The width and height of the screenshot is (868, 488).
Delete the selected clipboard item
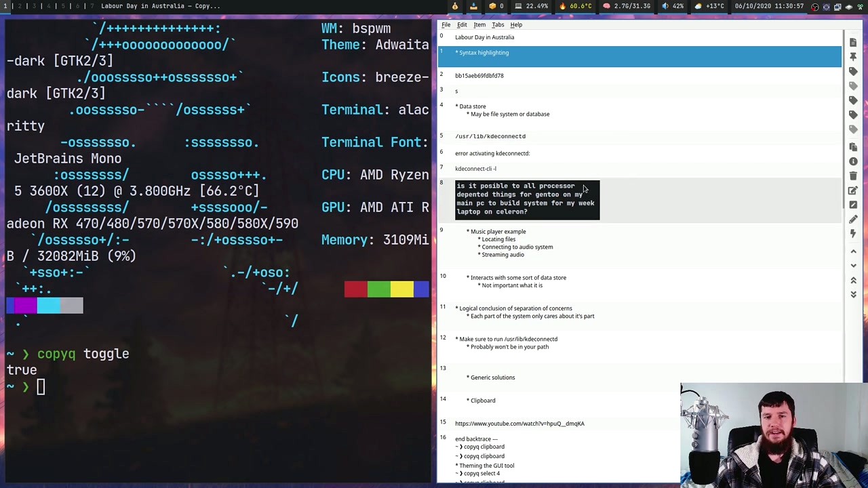point(853,176)
